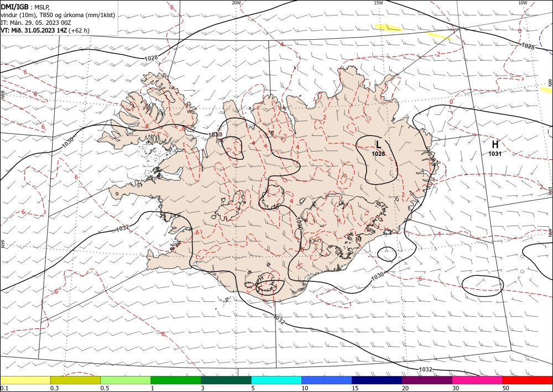This screenshot has height=392, width=553.
Task: Click the 'DMI/IGB : MSLP,' title
Action: click(25, 7)
